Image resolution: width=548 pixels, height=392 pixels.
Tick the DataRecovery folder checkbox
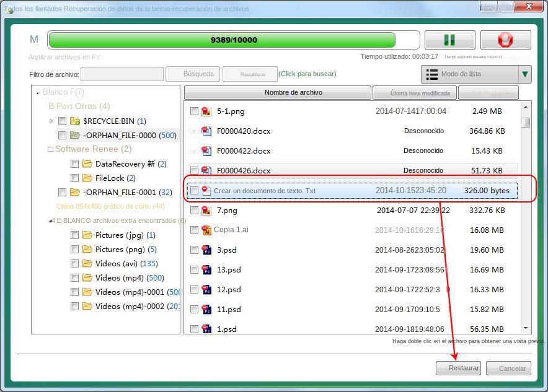click(x=74, y=164)
